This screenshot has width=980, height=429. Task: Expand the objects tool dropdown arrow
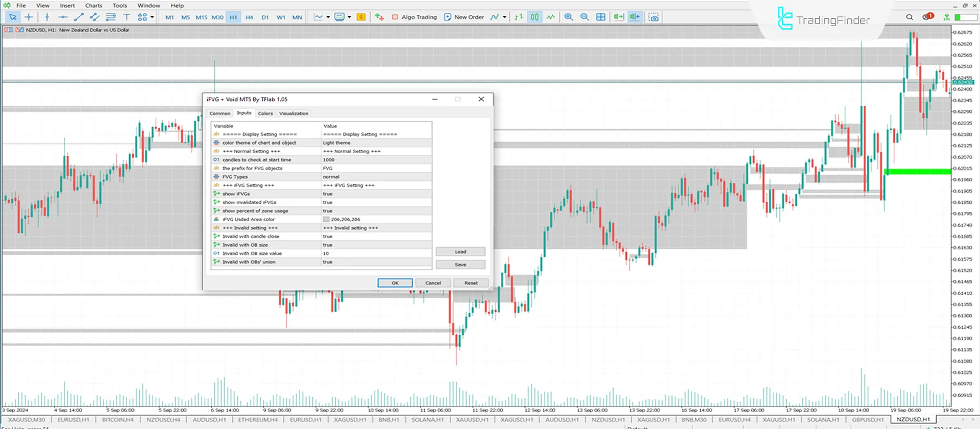click(x=152, y=17)
